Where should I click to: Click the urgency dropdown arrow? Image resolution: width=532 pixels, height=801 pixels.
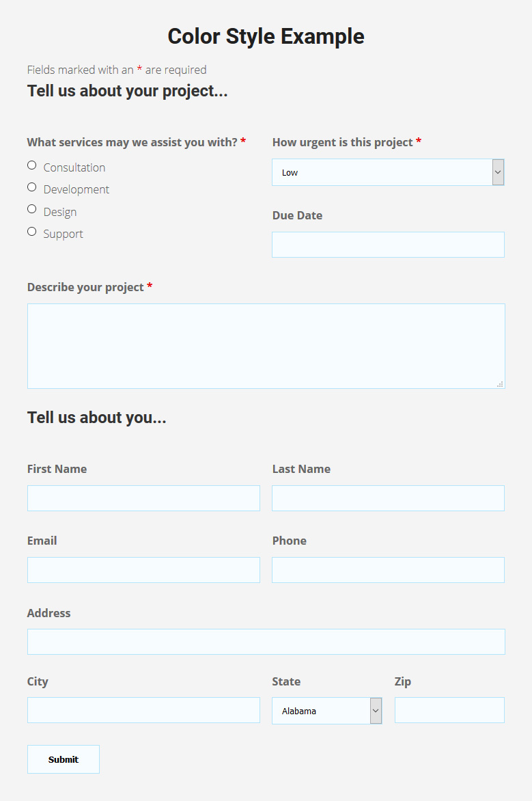tap(498, 172)
